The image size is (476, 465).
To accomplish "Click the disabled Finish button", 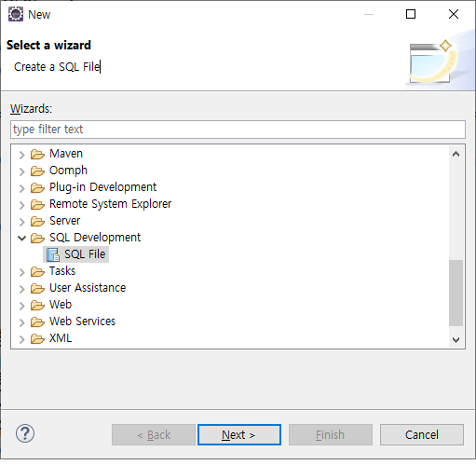I will pos(331,434).
